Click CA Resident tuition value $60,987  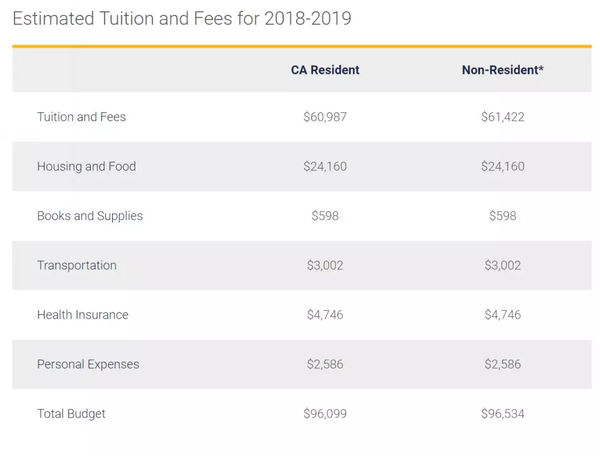(x=325, y=117)
